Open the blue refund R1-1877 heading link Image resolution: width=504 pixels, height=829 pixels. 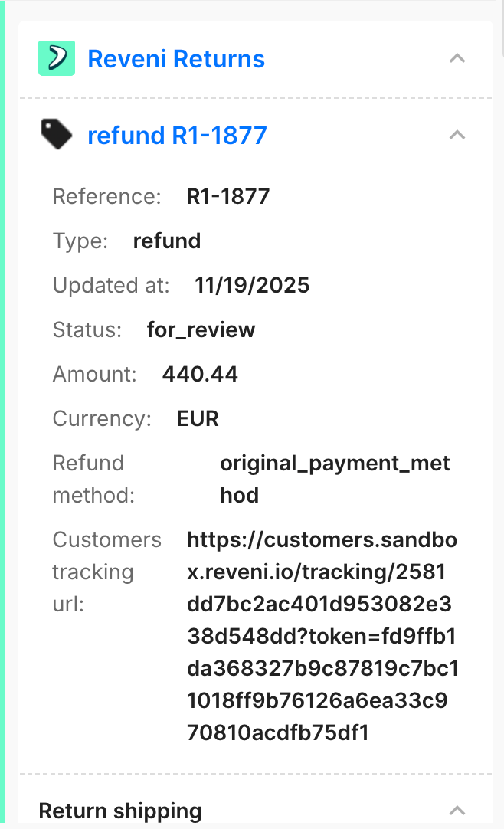pyautogui.click(x=177, y=136)
